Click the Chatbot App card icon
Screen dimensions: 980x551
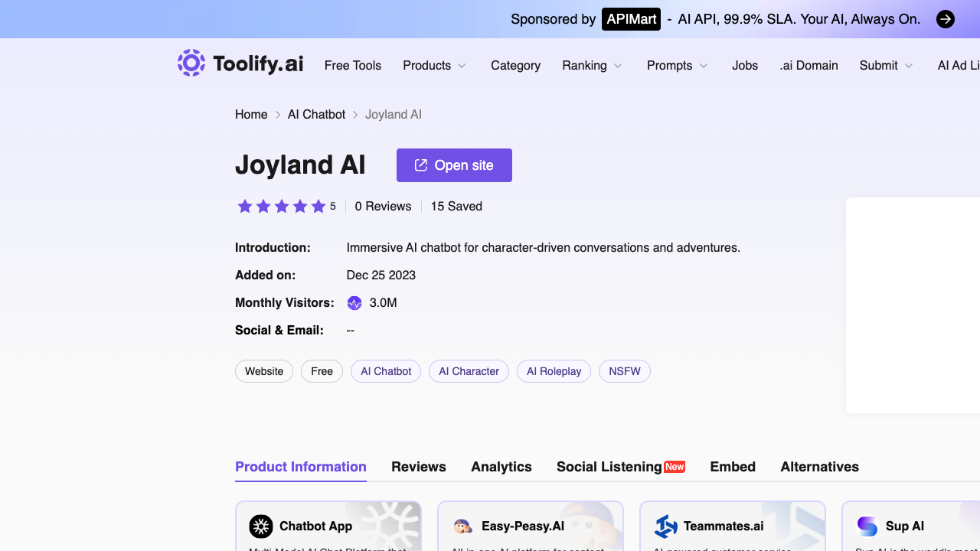pyautogui.click(x=261, y=527)
